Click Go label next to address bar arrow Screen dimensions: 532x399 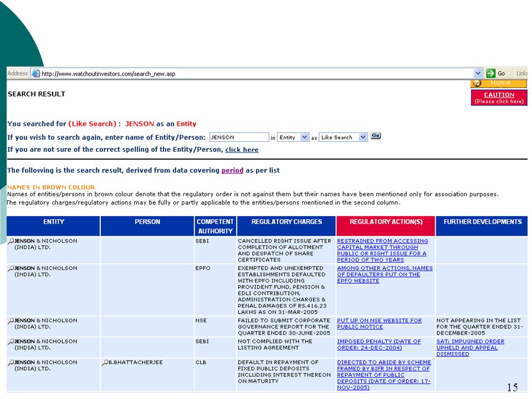[x=501, y=73]
